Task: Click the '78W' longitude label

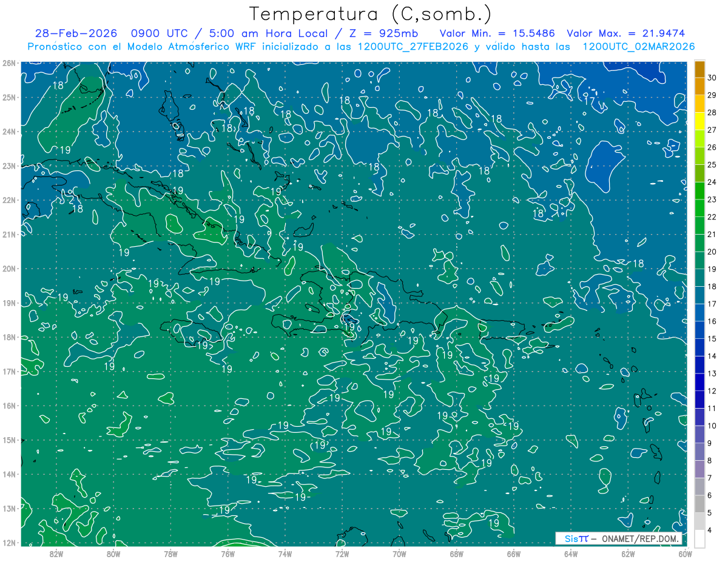Action: (170, 554)
